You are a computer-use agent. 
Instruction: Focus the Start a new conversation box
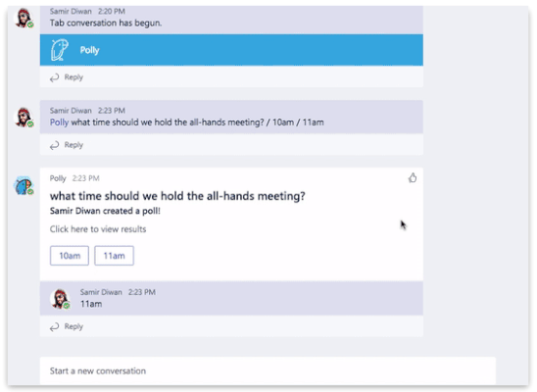(x=268, y=370)
